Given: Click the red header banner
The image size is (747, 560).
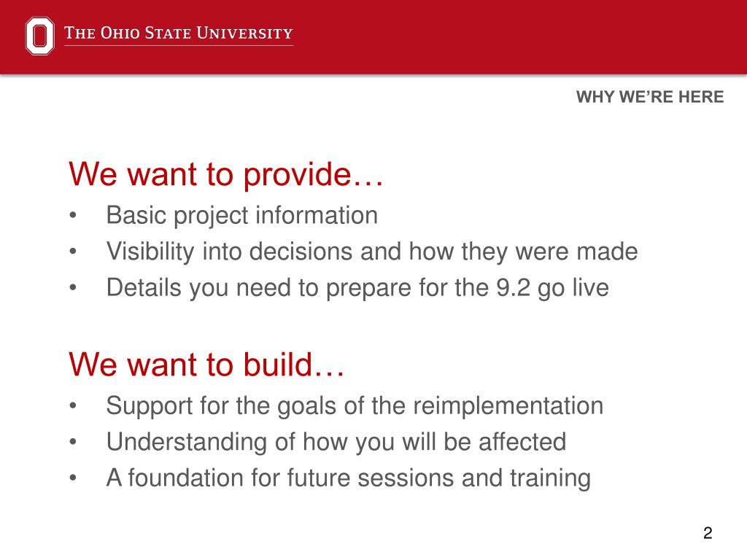Looking at the screenshot, I should 373,37.
